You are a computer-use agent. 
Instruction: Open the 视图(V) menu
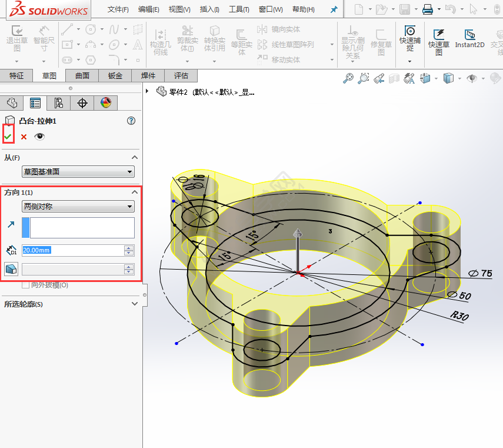[179, 9]
